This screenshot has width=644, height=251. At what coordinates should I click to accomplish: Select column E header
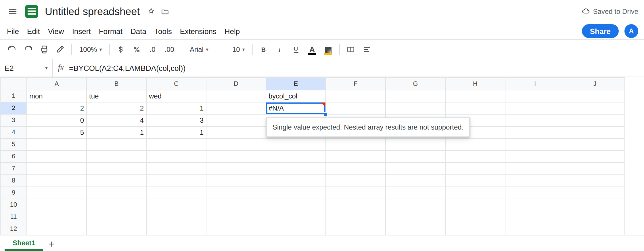pos(296,84)
